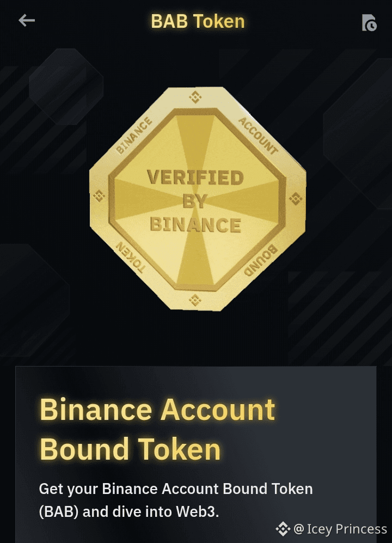
Task: Open the @ Icey Princess profile link
Action: coord(340,529)
